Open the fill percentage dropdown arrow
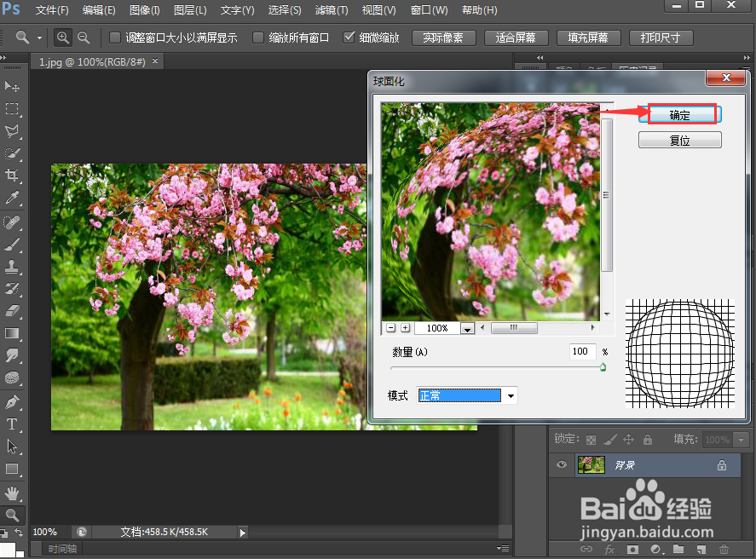 click(741, 440)
